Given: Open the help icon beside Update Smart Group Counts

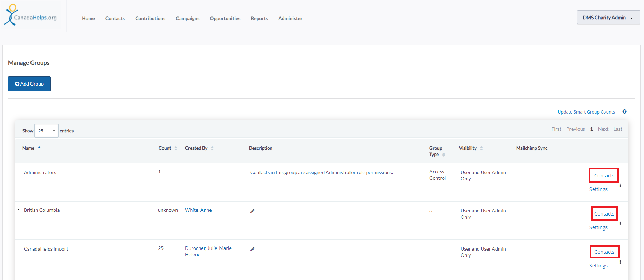Looking at the screenshot, I should pos(624,112).
